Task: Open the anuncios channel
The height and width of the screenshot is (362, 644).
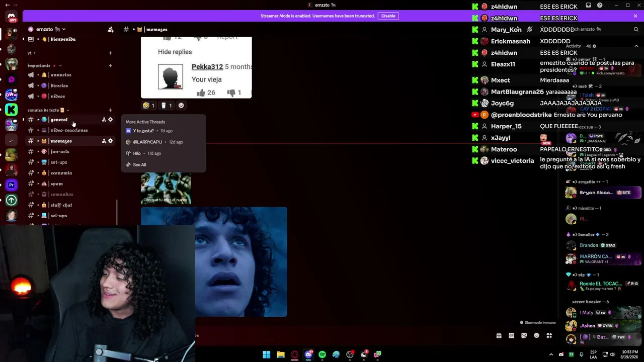Action: pos(69,75)
